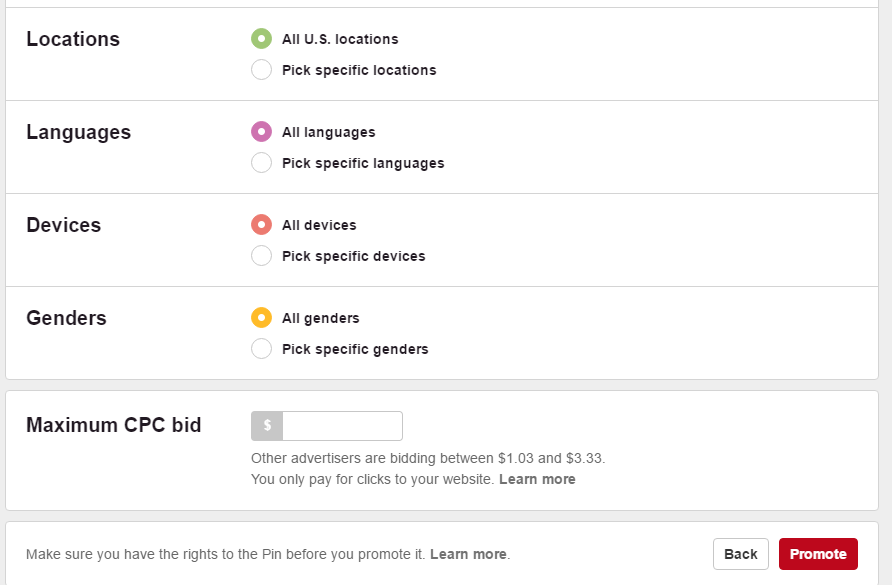
Task: Click the red Promote button
Action: coord(818,554)
